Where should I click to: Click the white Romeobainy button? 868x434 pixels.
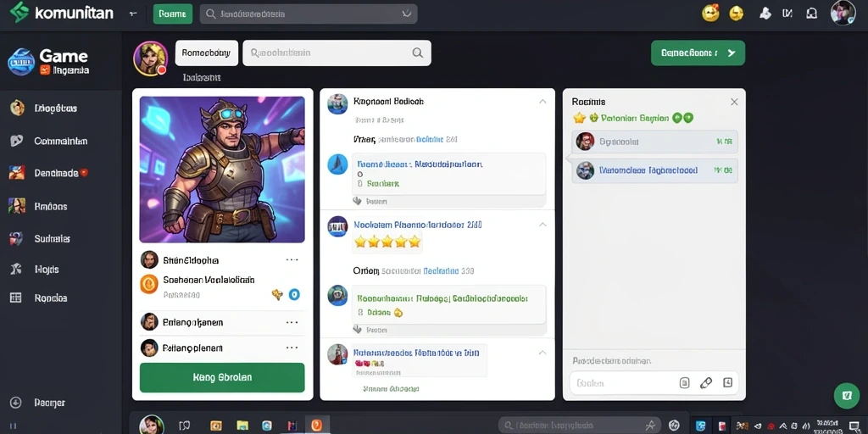(x=207, y=53)
